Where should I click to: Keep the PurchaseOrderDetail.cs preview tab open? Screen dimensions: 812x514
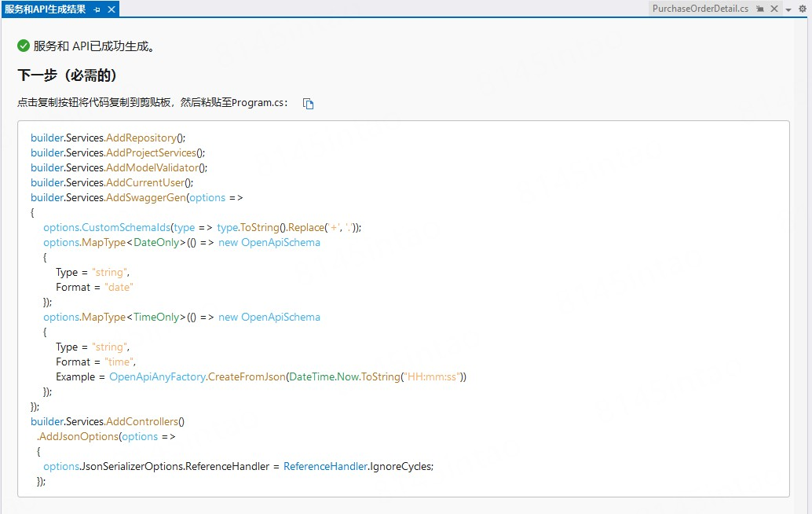click(x=760, y=9)
